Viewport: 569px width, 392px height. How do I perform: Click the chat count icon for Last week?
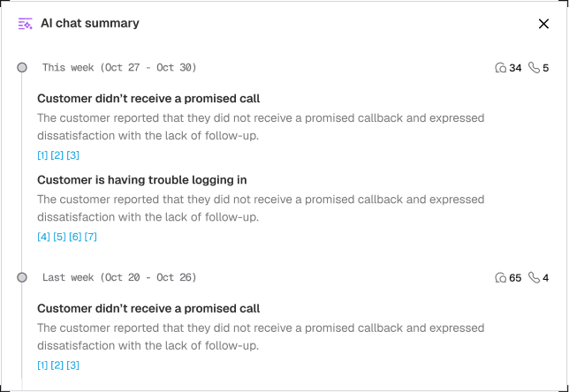point(501,278)
